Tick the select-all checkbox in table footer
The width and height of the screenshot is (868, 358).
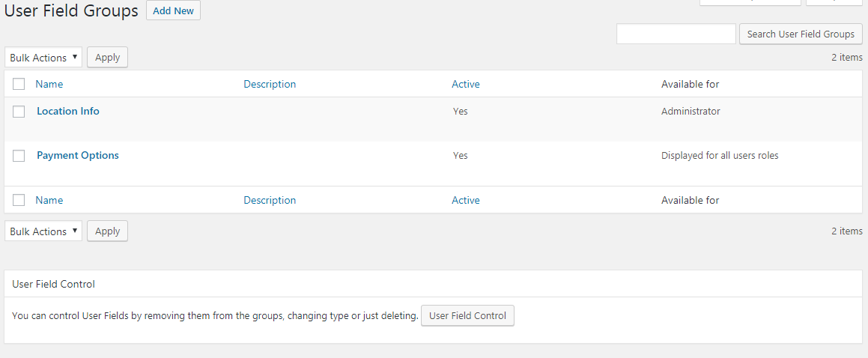click(x=19, y=200)
